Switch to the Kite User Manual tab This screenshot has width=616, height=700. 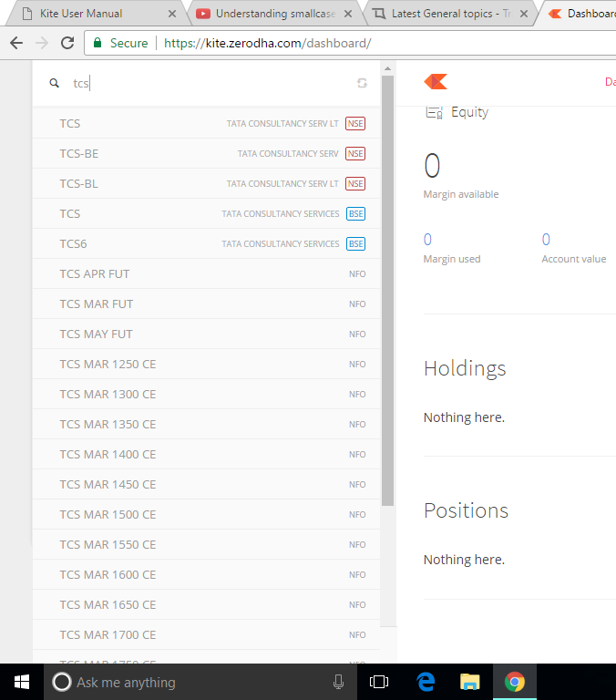click(x=94, y=14)
